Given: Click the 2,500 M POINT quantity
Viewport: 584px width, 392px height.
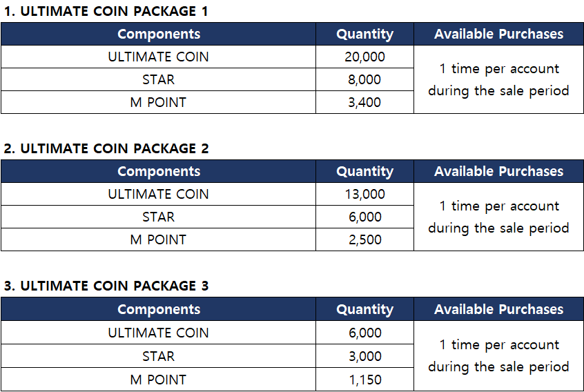Looking at the screenshot, I should click(x=364, y=239).
